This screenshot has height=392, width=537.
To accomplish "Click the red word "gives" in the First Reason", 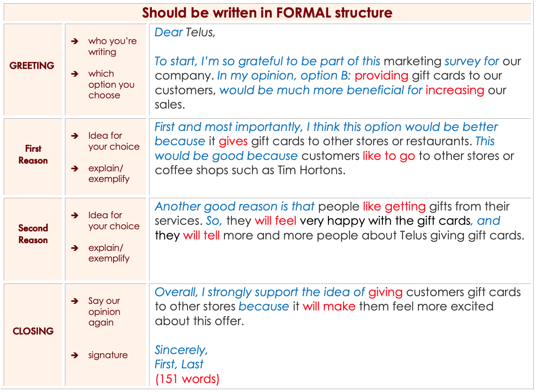I will click(x=233, y=142).
